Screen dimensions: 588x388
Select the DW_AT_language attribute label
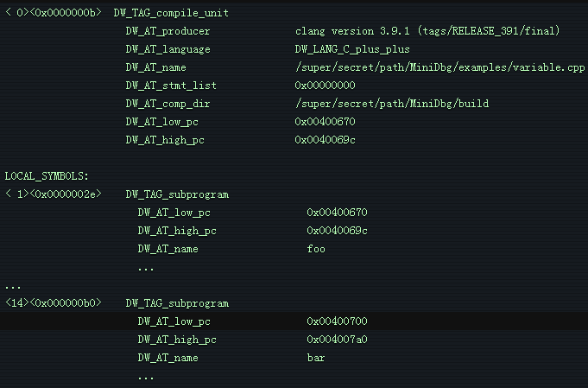pyautogui.click(x=168, y=49)
